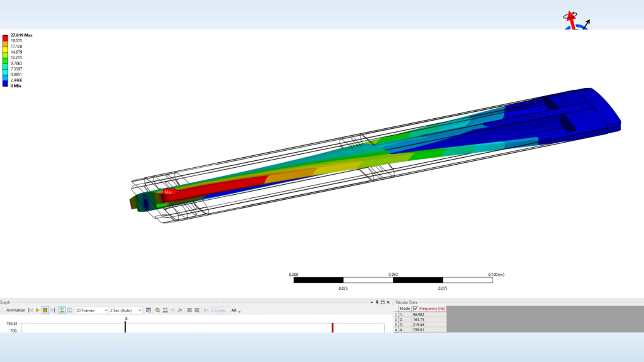Click the red legend color band
The width and height of the screenshot is (644, 362).
5,38
